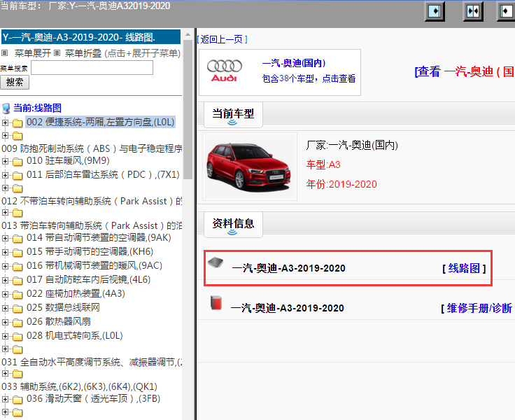Click folder icon of 014 带自动调节装置的空调器
515x420 pixels.
tap(17, 238)
